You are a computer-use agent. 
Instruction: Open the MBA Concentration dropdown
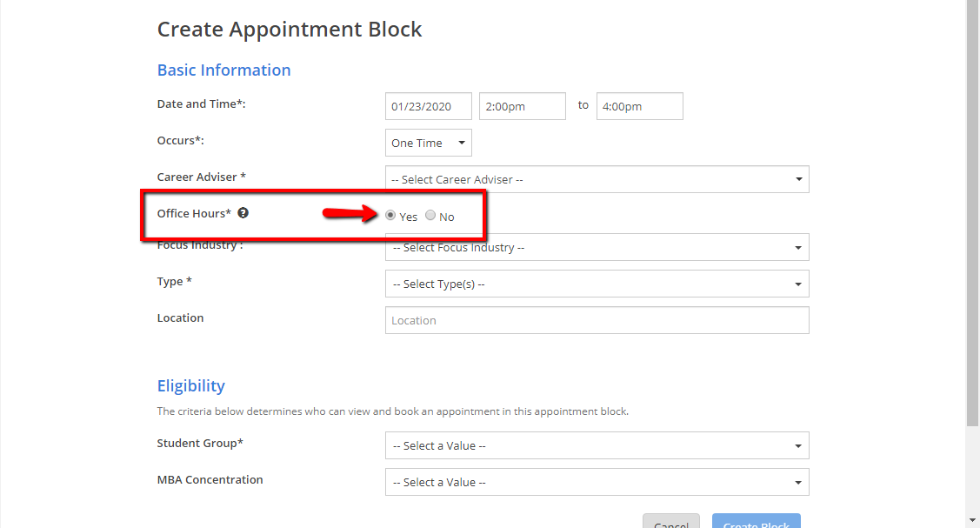(x=597, y=482)
